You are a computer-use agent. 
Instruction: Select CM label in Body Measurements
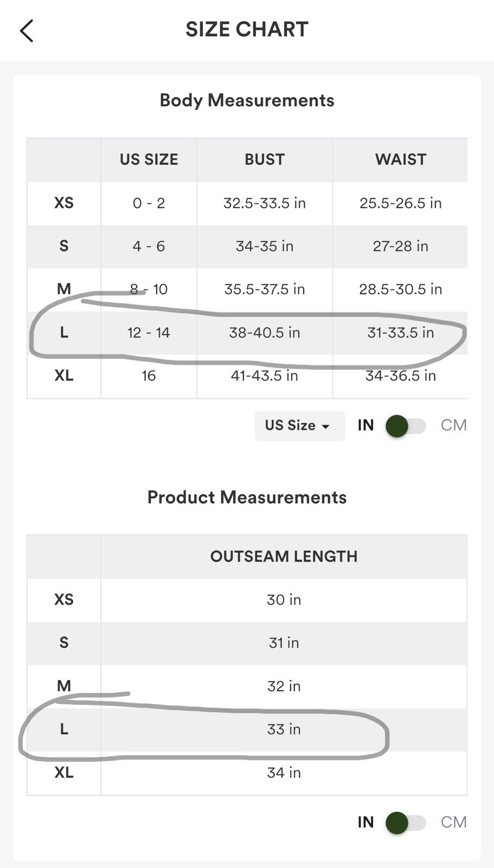pyautogui.click(x=453, y=425)
